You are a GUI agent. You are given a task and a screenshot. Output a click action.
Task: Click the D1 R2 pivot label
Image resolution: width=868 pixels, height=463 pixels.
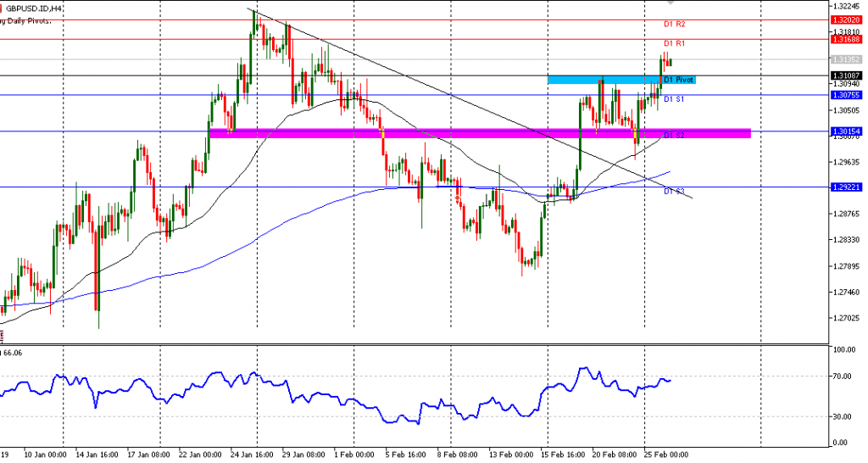coord(674,25)
